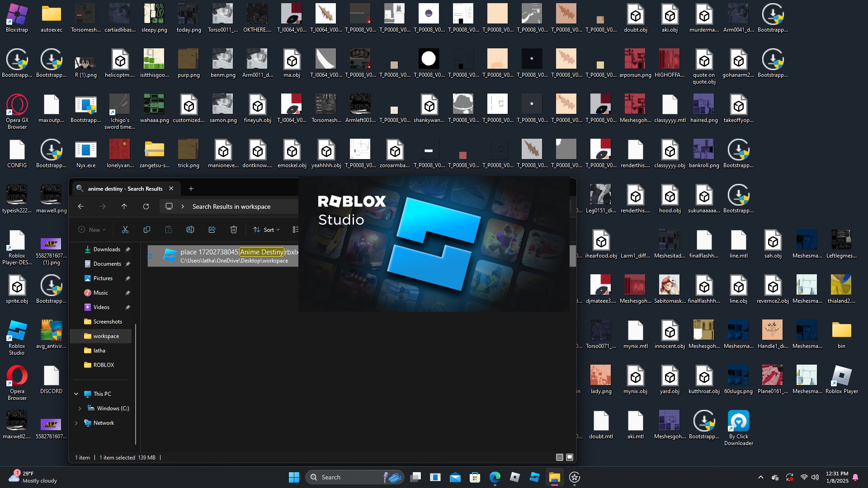Expand the Network tree node
The height and width of the screenshot is (488, 868).
point(76,423)
